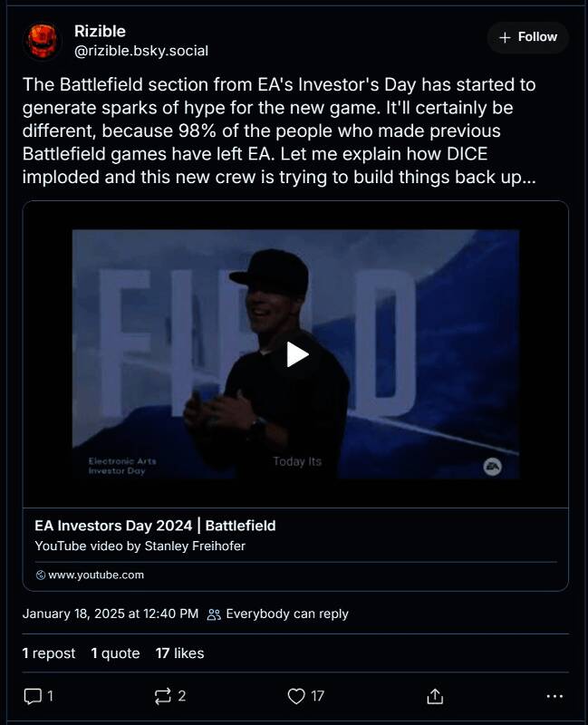
Task: Click the repost arrows icon
Action: tap(163, 696)
